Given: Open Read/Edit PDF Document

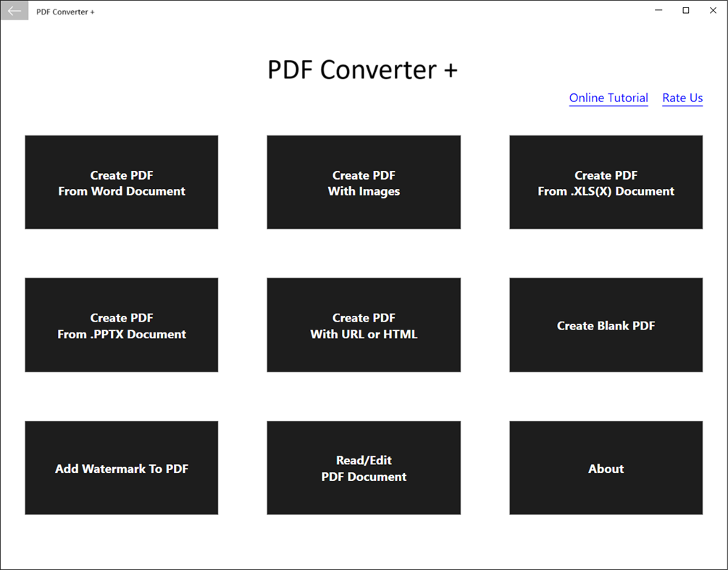Looking at the screenshot, I should click(364, 468).
